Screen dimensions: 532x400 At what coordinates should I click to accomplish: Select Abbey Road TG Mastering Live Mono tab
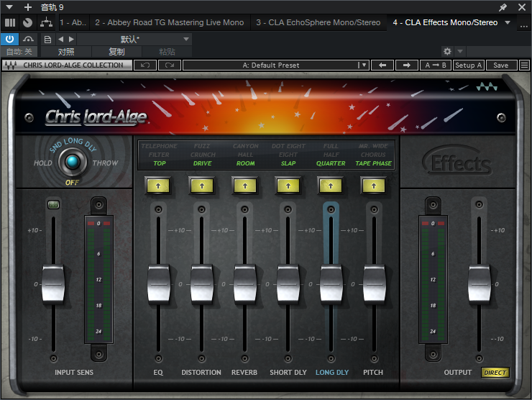[x=169, y=23]
